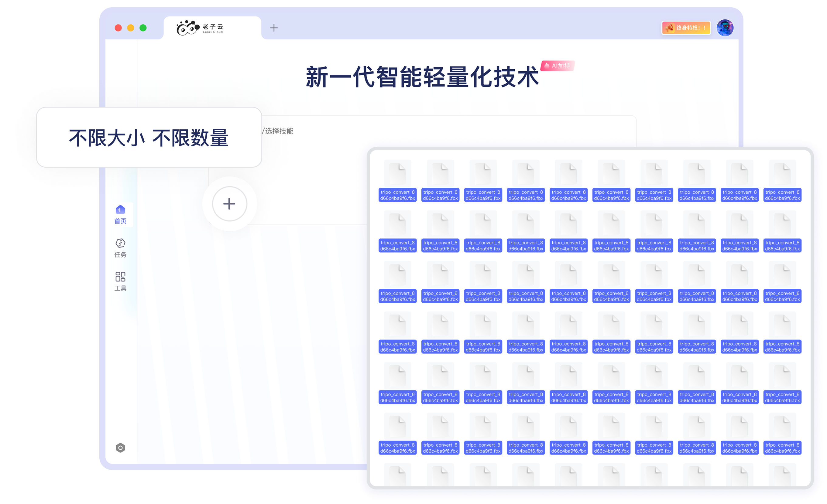Click the AI加持 pink badge
This screenshot has width=827, height=504.
558,66
